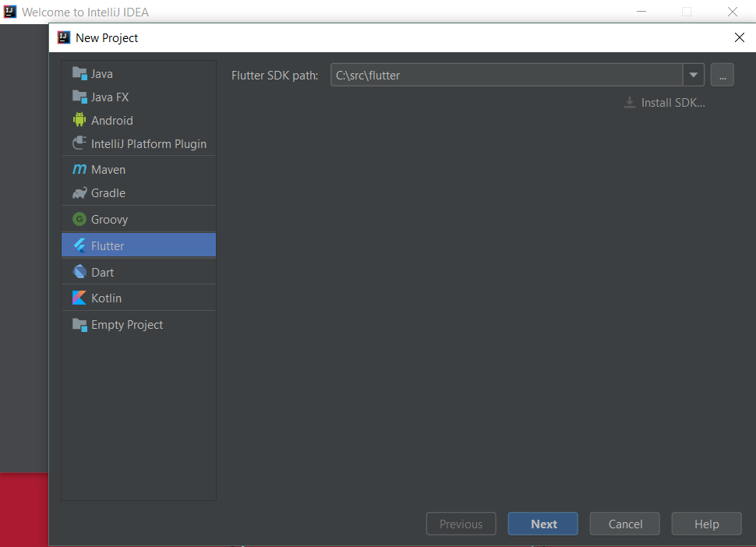Select Flutter in the project type list
The height and width of the screenshot is (547, 756).
(108, 246)
